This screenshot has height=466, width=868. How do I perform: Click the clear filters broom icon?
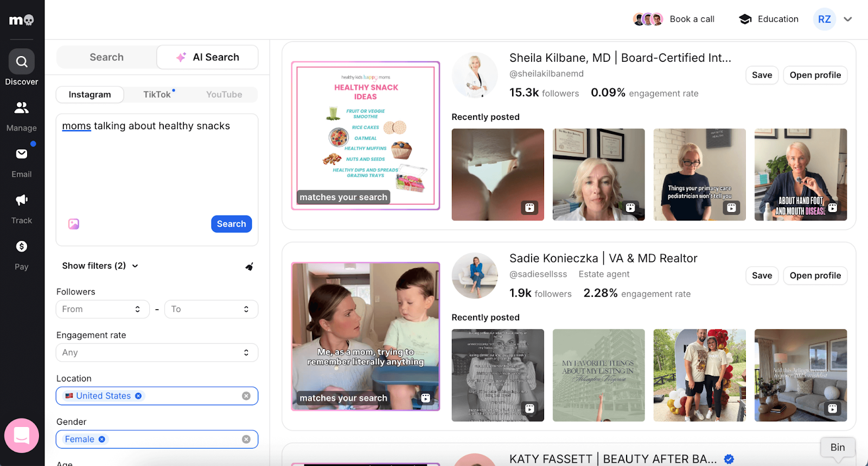249,266
